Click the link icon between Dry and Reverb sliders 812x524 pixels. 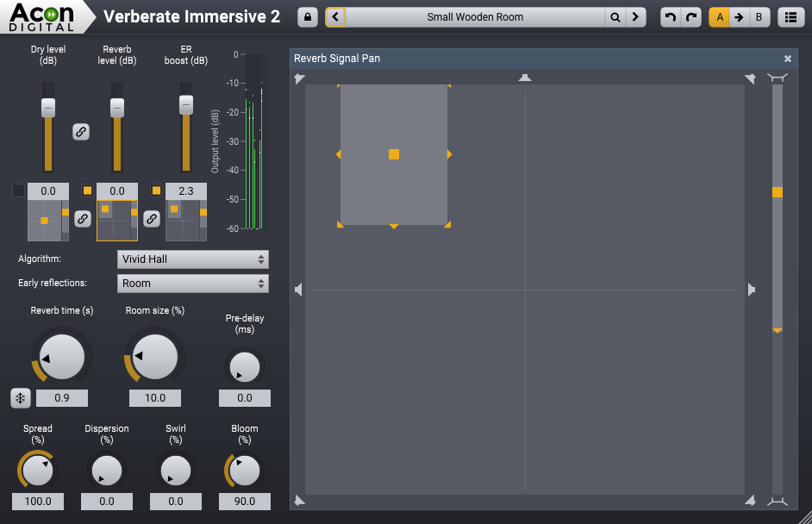pos(81,132)
